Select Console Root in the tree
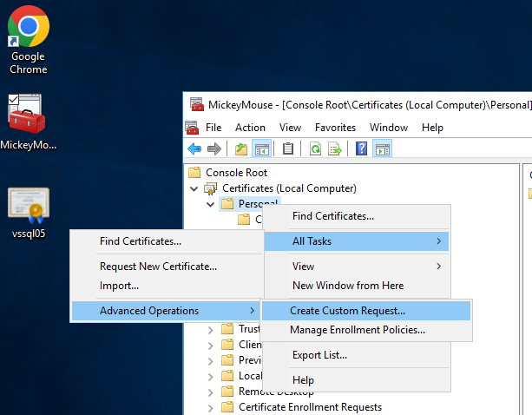Image resolution: width=532 pixels, height=415 pixels. [x=236, y=173]
